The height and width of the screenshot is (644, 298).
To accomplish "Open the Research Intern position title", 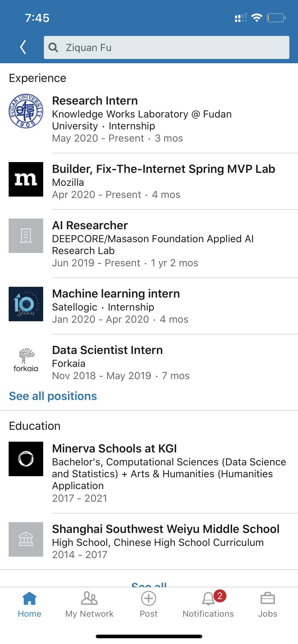I will coord(95,101).
